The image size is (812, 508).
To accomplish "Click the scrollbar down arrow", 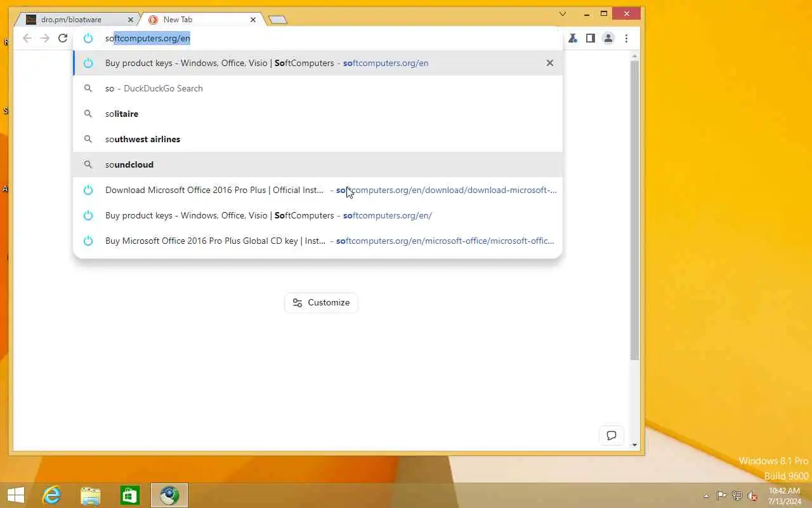I will pos(635,444).
